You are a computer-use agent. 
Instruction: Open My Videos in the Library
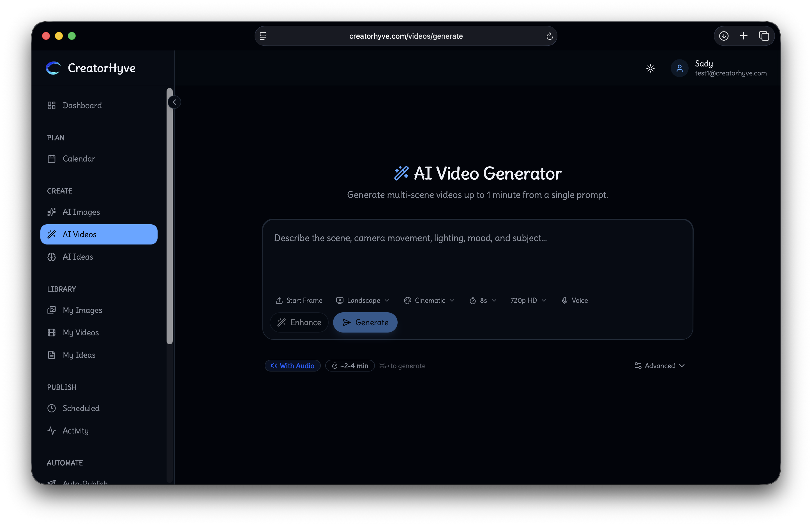click(81, 332)
